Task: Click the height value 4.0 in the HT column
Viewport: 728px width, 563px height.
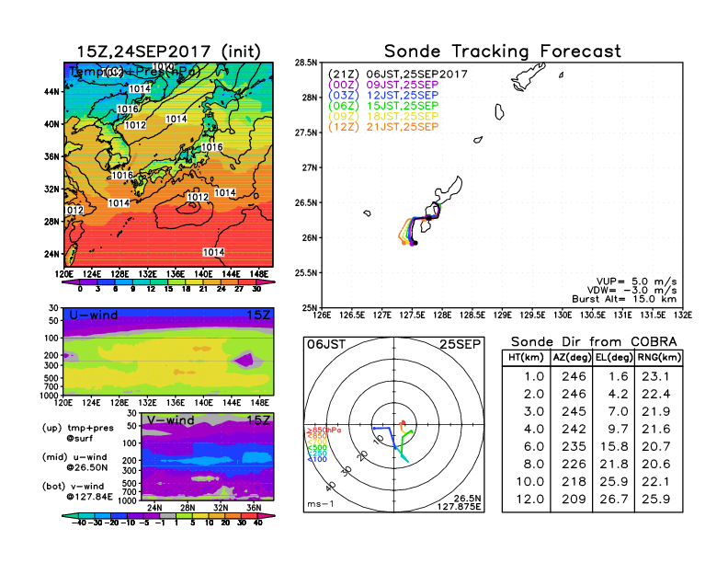Action: click(534, 429)
